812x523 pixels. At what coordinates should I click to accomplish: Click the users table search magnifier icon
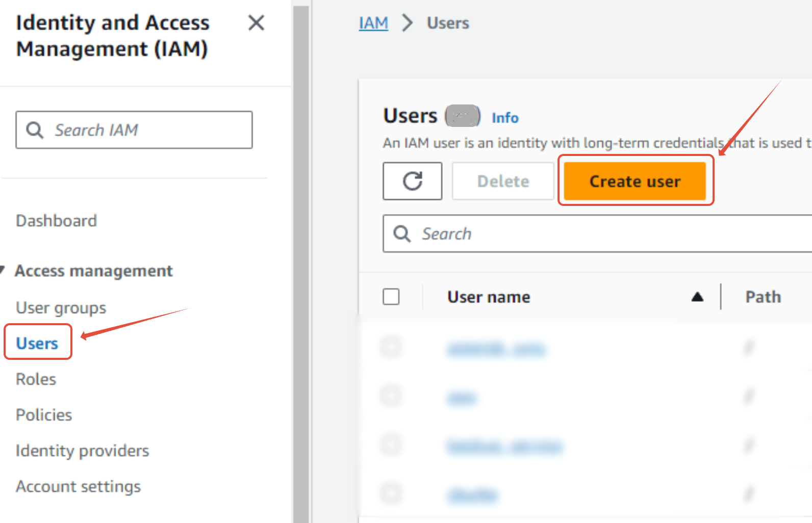point(402,234)
